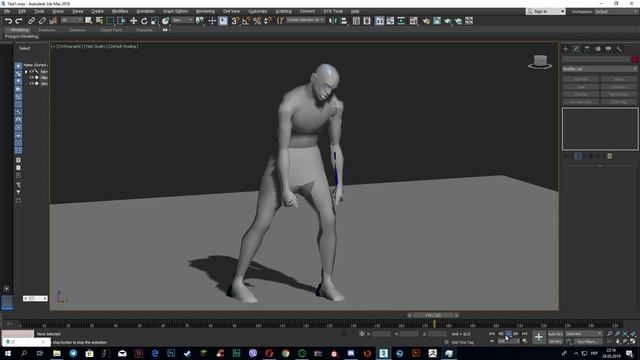Image resolution: width=640 pixels, height=360 pixels.
Task: Switch to the Freeform ribbon tab
Action: point(47,30)
